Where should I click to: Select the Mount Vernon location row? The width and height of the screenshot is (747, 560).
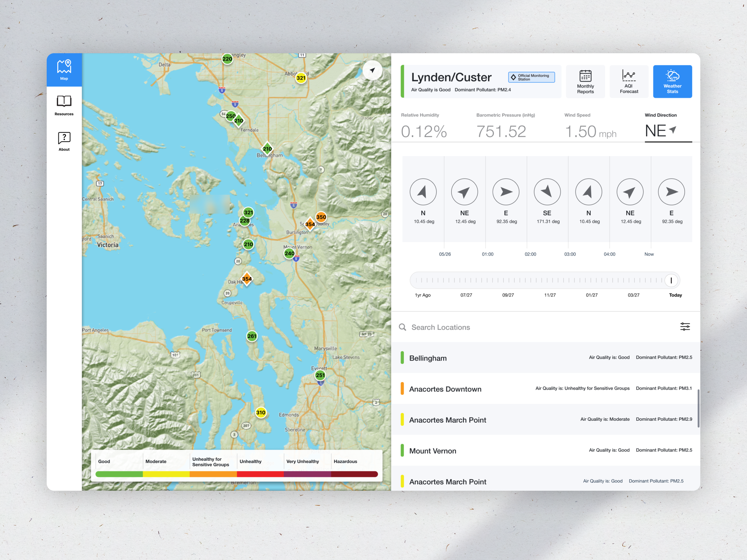[546, 451]
